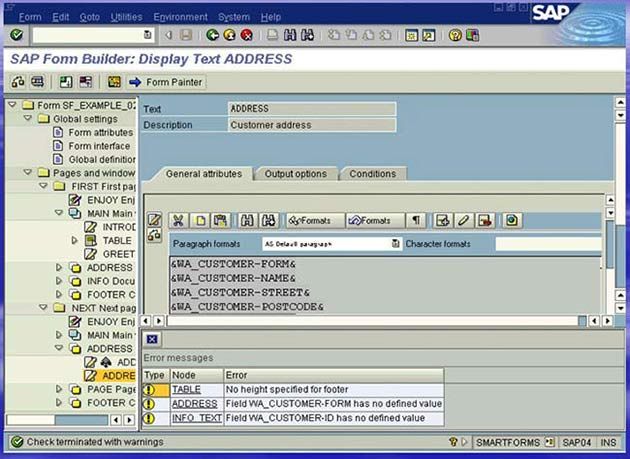Click the Print icon in the top toolbar
Viewport: 630px width, 459px height.
[272, 35]
